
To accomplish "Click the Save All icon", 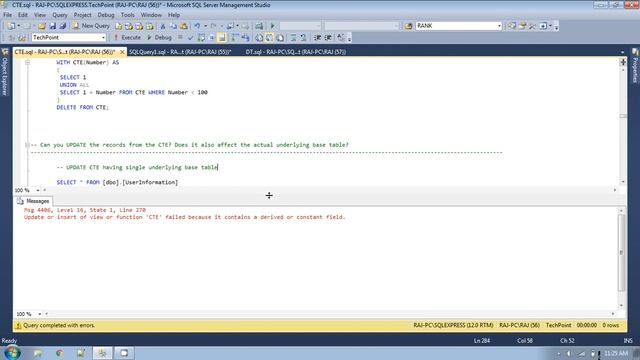I will click(62, 26).
